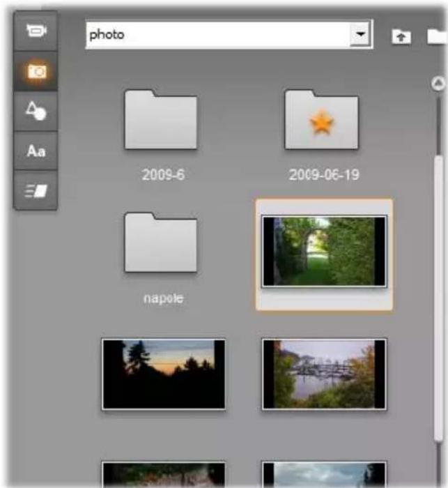Screen dimensions: 448x488
Task: Open the 2009-6 folder
Action: [160, 119]
